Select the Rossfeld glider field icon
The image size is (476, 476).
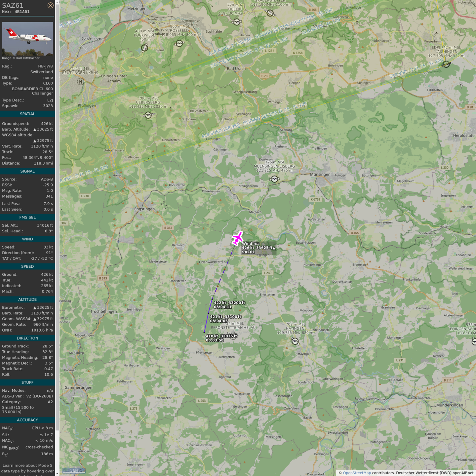[179, 43]
